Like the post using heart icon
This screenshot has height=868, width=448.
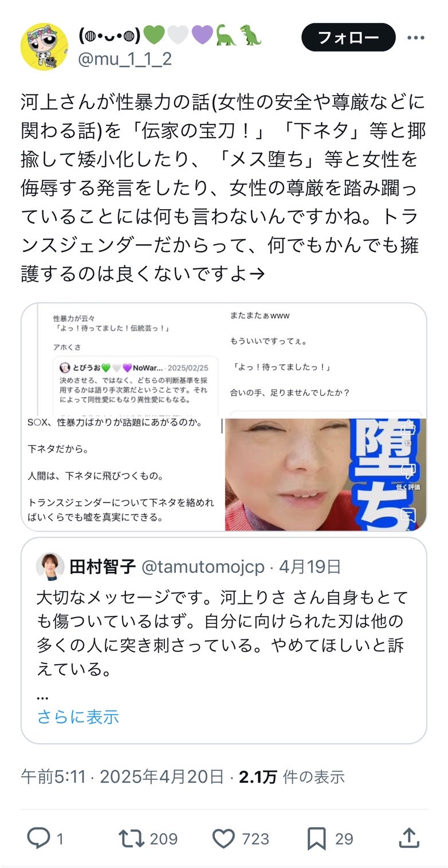223,839
